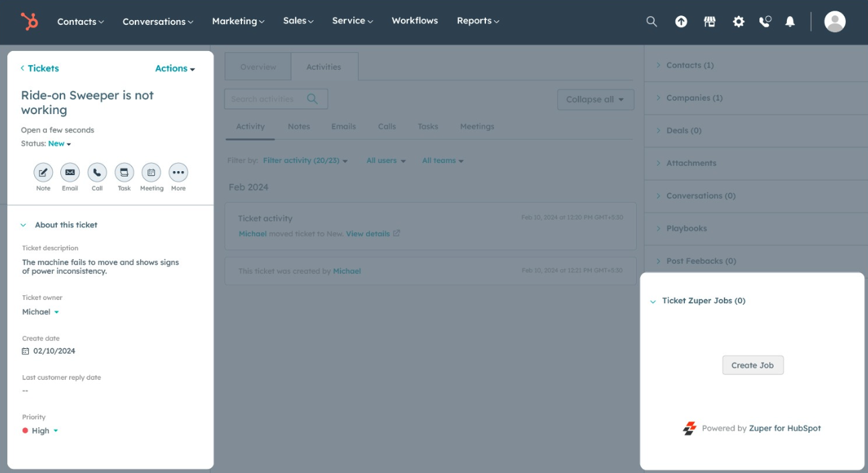868x473 pixels.
Task: Open global search magnifier
Action: tap(651, 21)
